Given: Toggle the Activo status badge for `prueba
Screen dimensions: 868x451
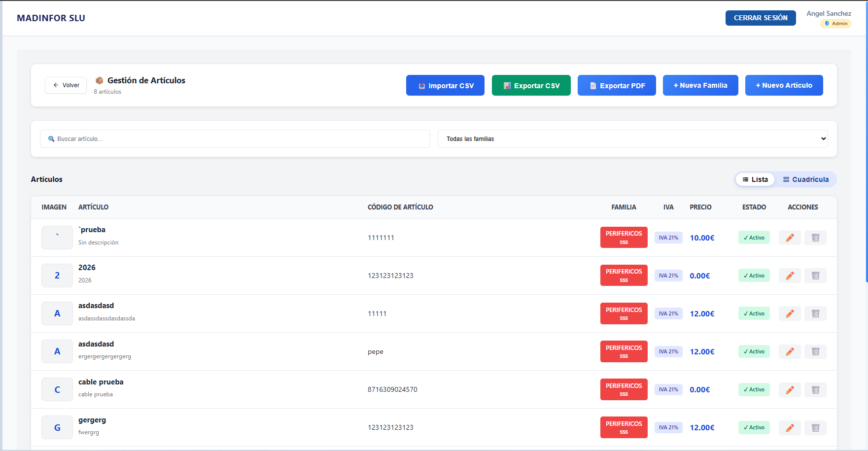Looking at the screenshot, I should [754, 238].
